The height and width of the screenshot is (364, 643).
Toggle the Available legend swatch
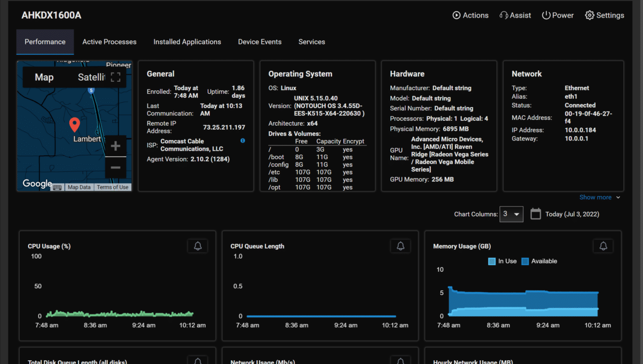pos(525,261)
